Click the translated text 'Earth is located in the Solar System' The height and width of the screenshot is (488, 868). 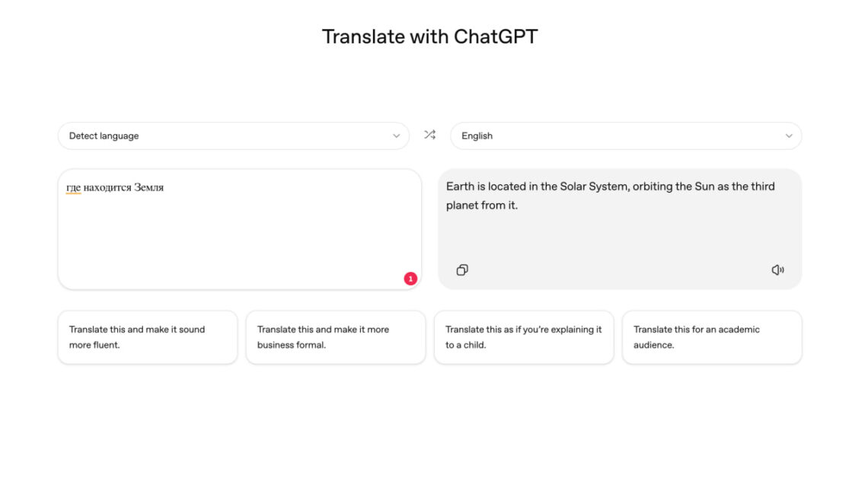[538, 187]
